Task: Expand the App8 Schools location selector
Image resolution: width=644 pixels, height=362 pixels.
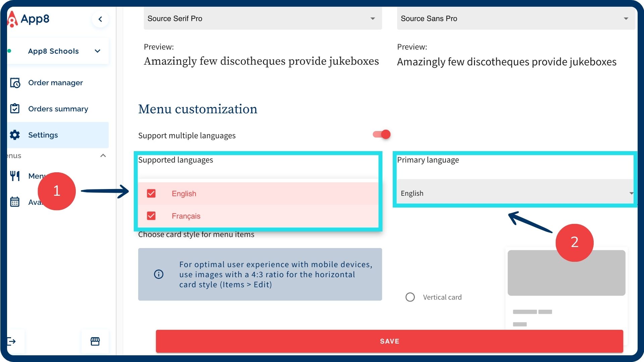Action: pyautogui.click(x=97, y=51)
